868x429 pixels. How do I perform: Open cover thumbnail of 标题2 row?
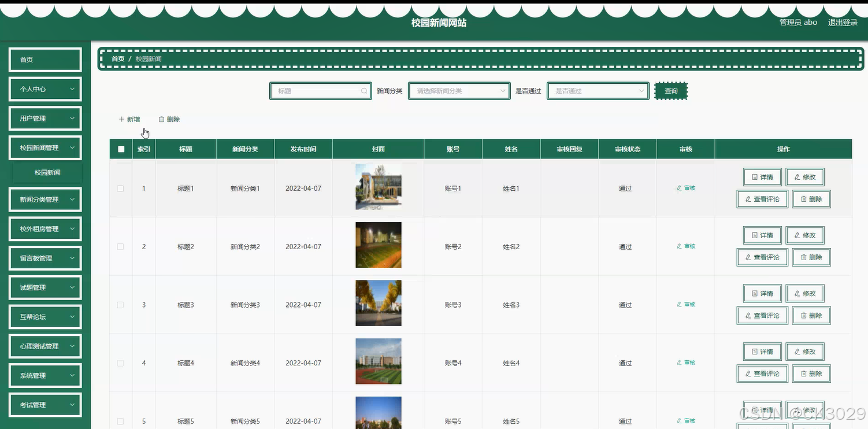coord(379,245)
